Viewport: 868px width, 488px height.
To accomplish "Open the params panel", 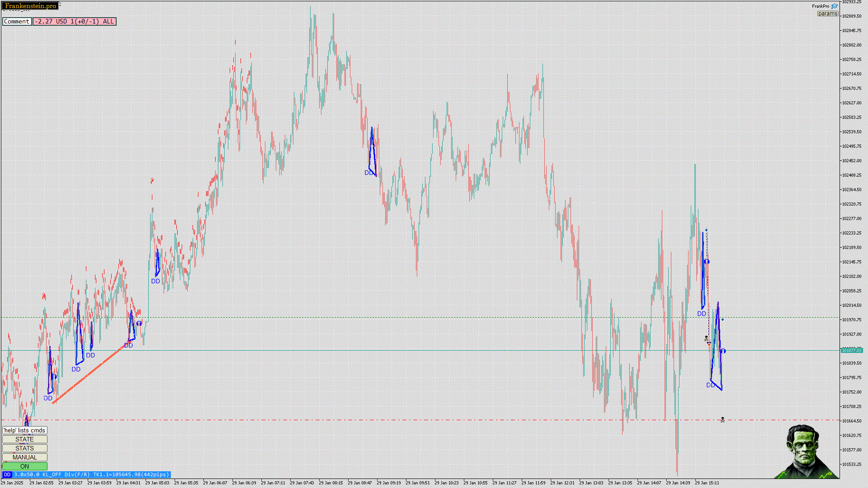I will [827, 14].
